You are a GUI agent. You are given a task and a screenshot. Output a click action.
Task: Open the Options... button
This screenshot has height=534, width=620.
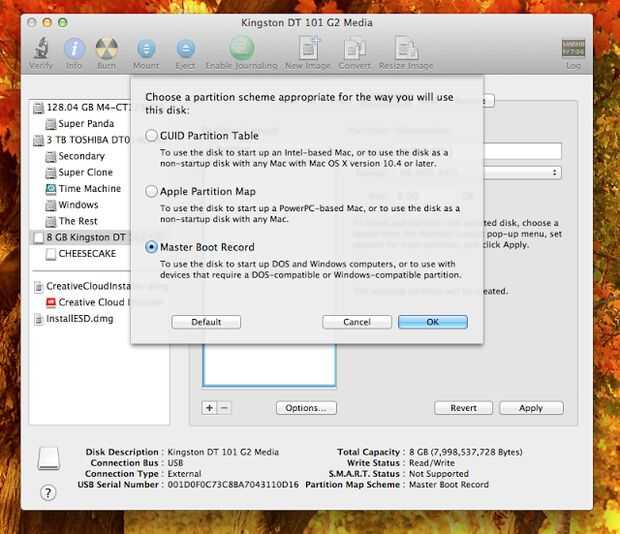click(306, 408)
